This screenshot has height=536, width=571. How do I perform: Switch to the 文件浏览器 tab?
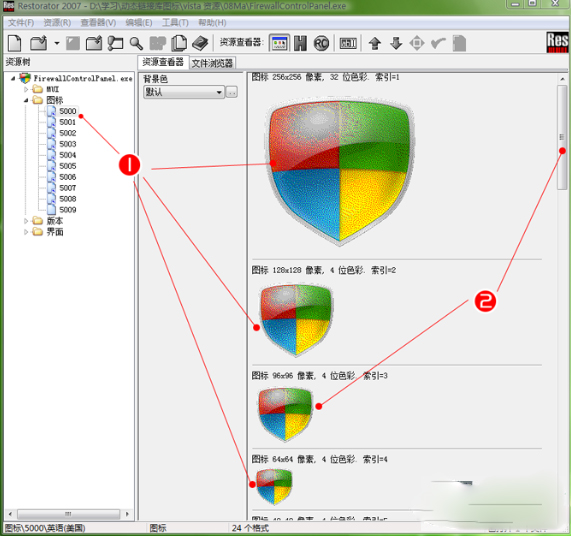pos(212,63)
